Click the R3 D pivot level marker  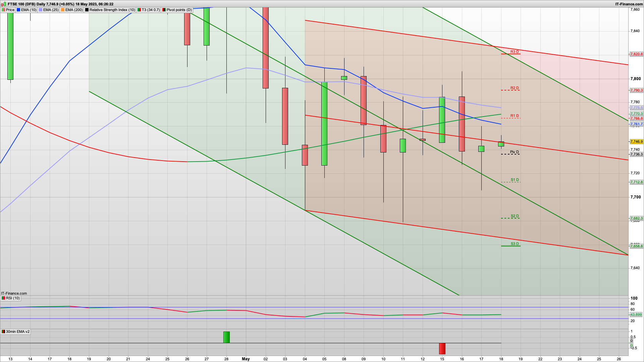click(514, 52)
